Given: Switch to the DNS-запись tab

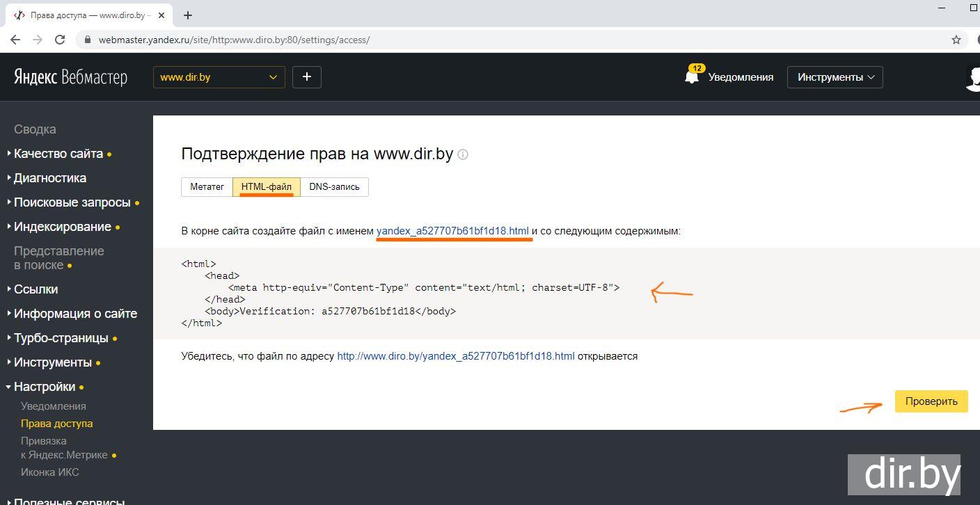Looking at the screenshot, I should pos(334,187).
